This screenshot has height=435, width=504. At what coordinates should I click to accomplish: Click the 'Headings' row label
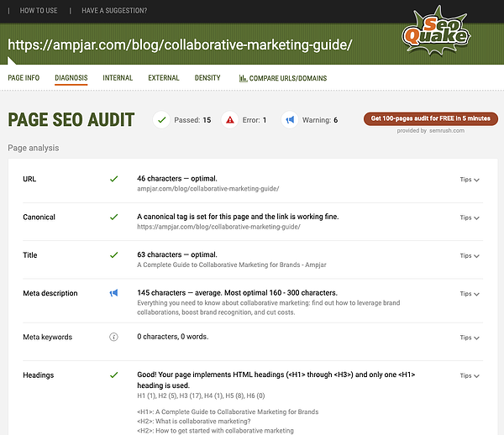(39, 375)
